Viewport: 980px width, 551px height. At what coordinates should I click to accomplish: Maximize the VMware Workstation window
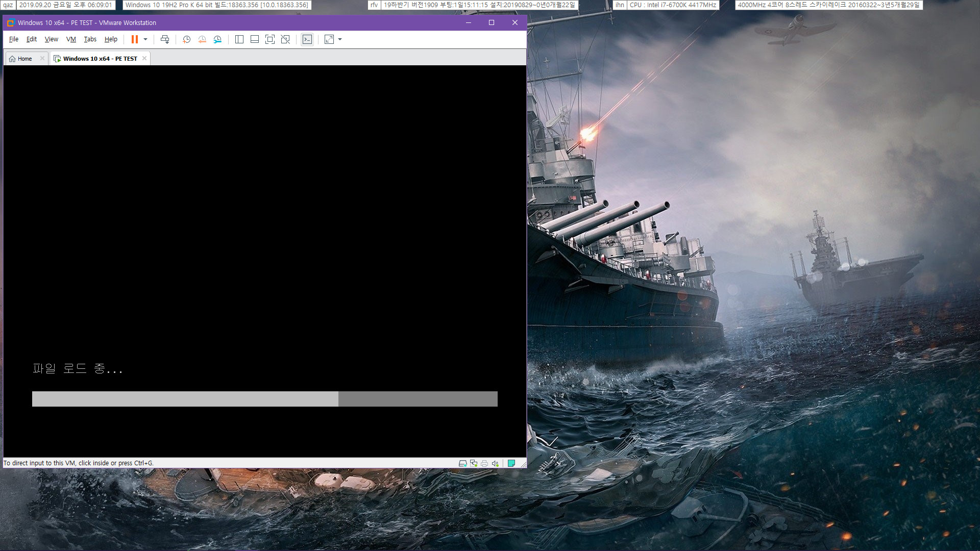[x=492, y=22]
